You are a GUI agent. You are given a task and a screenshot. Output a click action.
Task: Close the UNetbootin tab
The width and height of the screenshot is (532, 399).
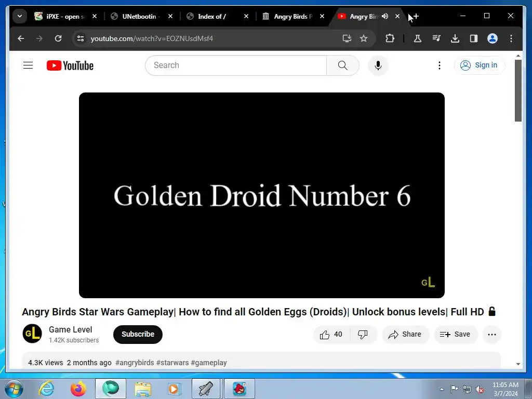170,16
